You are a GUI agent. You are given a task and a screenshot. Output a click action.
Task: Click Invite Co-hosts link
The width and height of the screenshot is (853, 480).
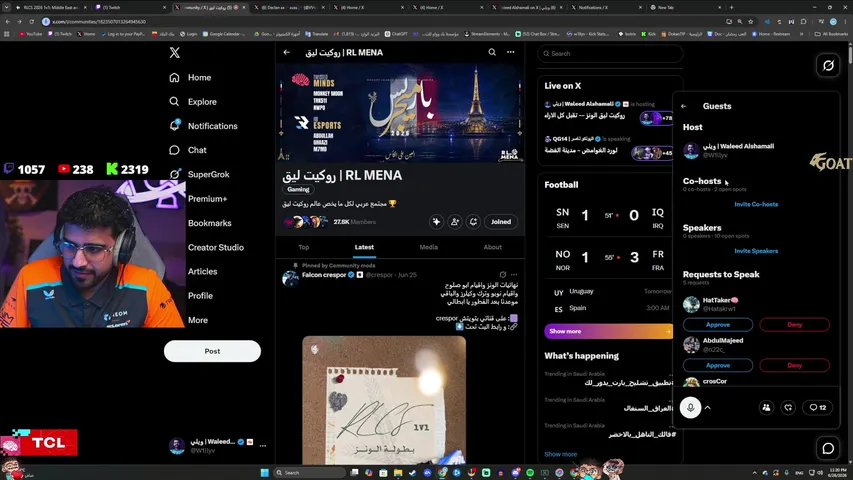click(756, 205)
